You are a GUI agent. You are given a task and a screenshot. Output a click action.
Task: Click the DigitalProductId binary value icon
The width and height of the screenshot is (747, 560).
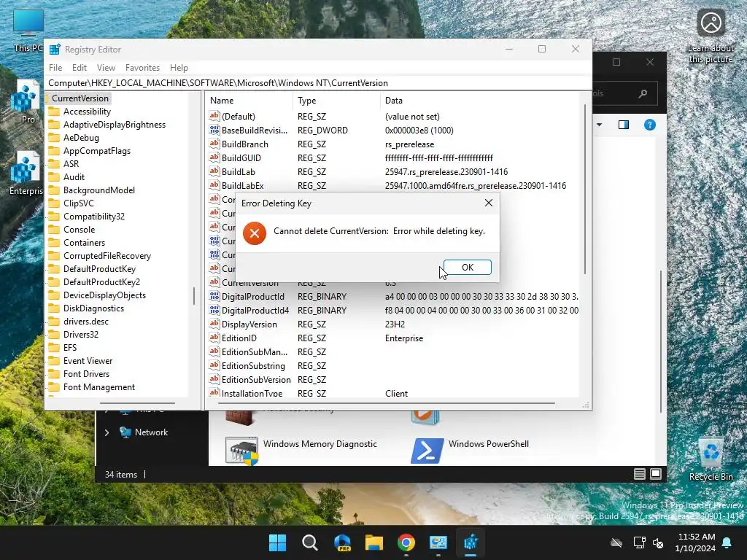214,296
